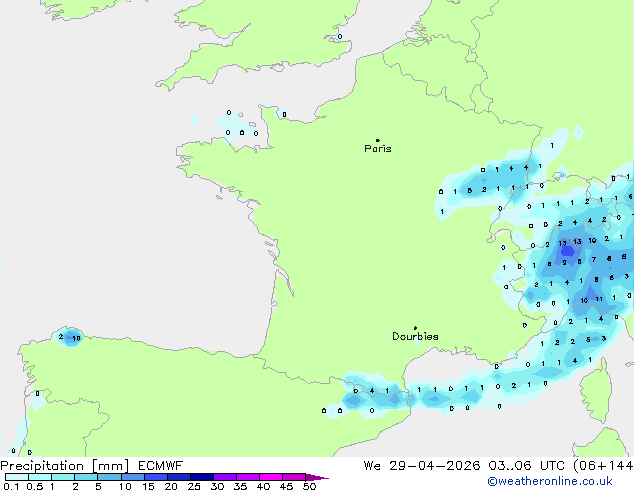
Task: Click the 10 value in northwest Spain
Action: click(x=76, y=338)
